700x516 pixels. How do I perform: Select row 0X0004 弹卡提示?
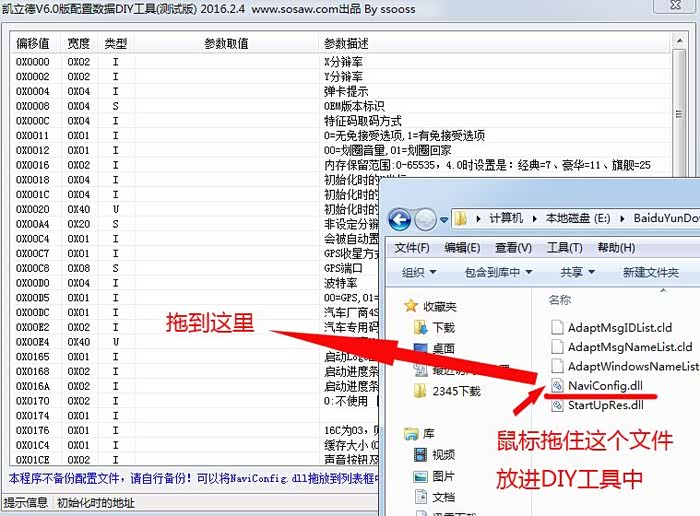click(x=340, y=91)
